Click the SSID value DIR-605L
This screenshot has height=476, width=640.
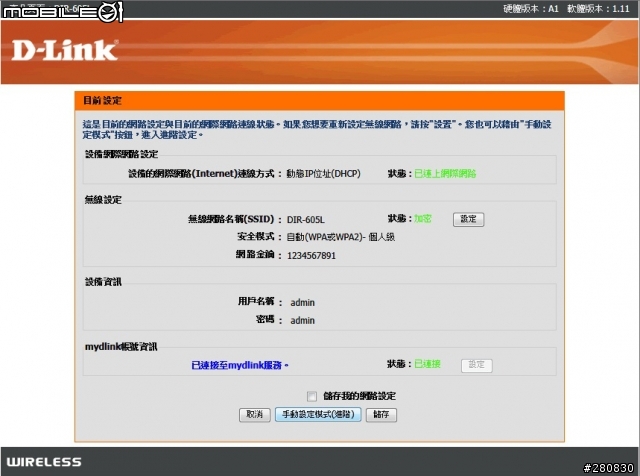[306, 220]
